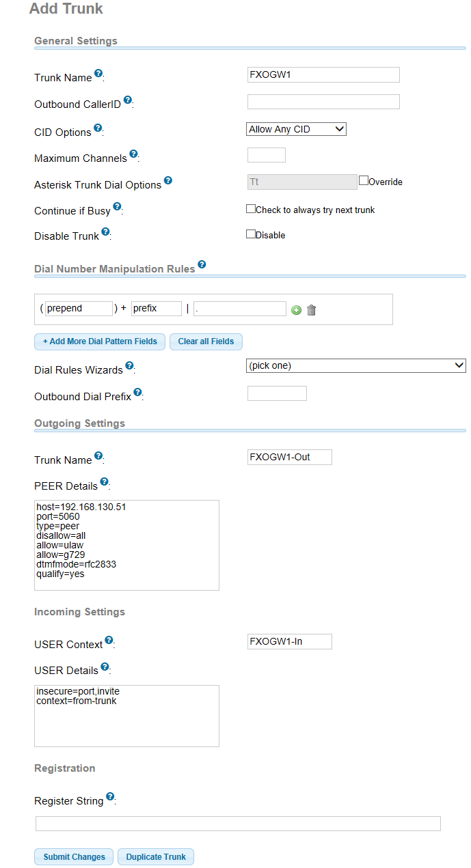Click the help icon next to Maximum Channels

(133, 154)
